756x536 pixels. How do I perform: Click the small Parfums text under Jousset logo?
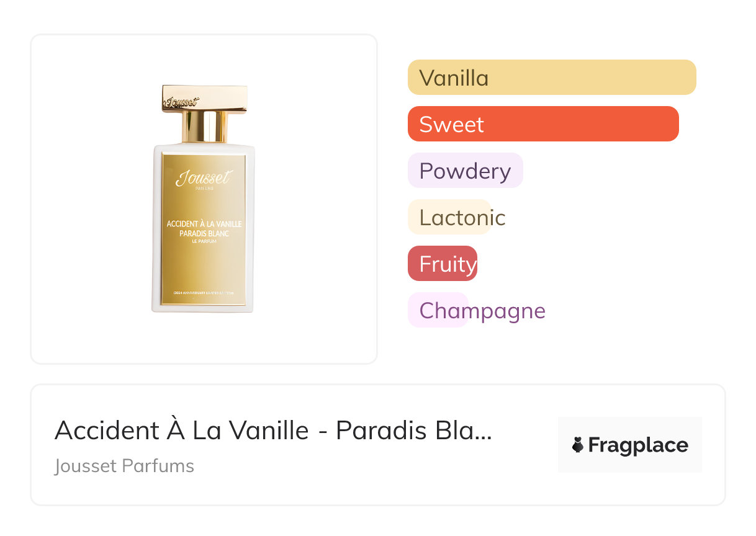(x=204, y=189)
